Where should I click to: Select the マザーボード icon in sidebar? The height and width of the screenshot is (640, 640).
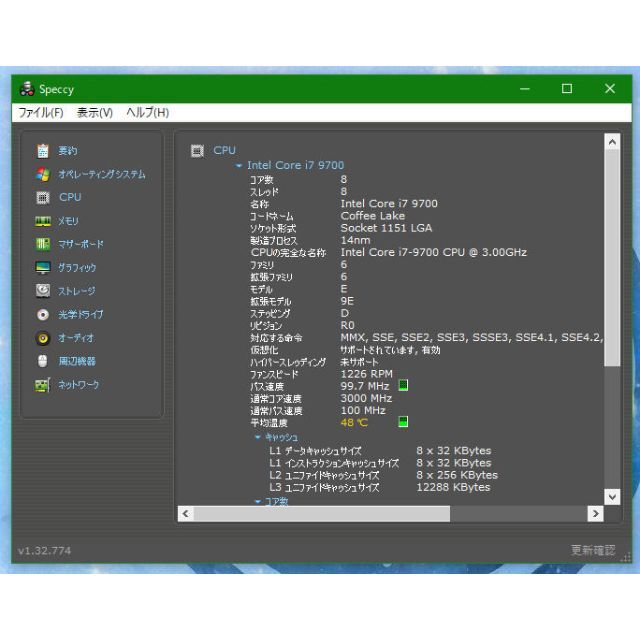(43, 244)
